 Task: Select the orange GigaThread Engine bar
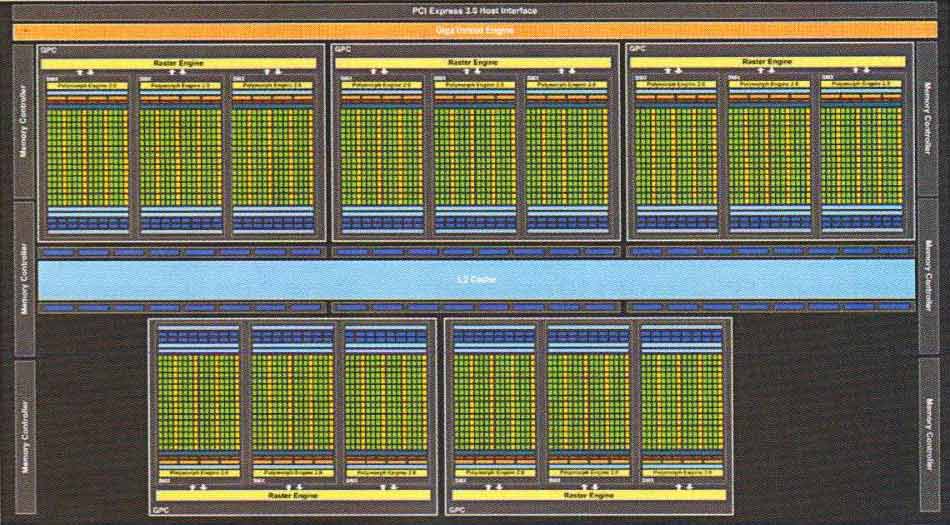click(x=475, y=31)
